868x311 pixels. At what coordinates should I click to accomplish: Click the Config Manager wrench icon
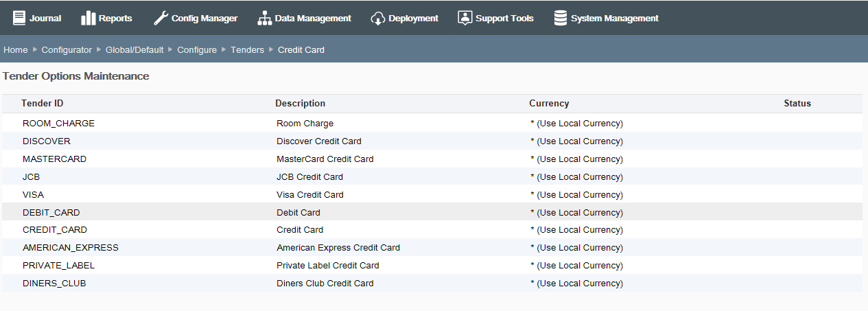(x=161, y=19)
